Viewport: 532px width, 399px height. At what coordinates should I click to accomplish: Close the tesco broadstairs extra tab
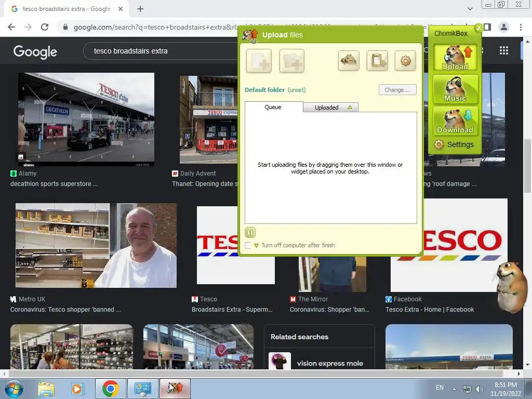tap(121, 9)
